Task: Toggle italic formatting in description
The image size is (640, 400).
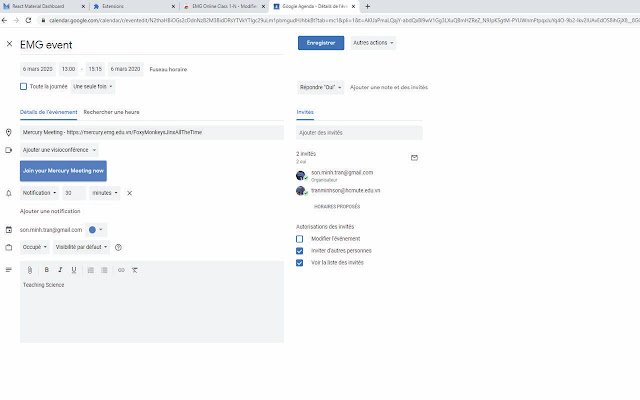Action: point(60,270)
